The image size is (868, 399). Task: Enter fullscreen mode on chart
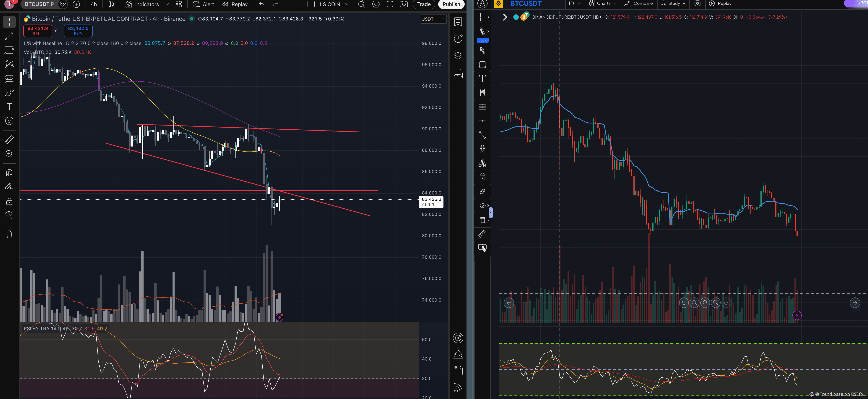coord(390,4)
